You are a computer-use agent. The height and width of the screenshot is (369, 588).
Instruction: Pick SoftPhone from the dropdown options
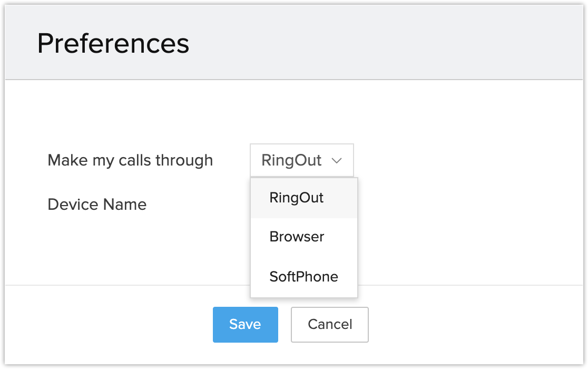pos(303,276)
